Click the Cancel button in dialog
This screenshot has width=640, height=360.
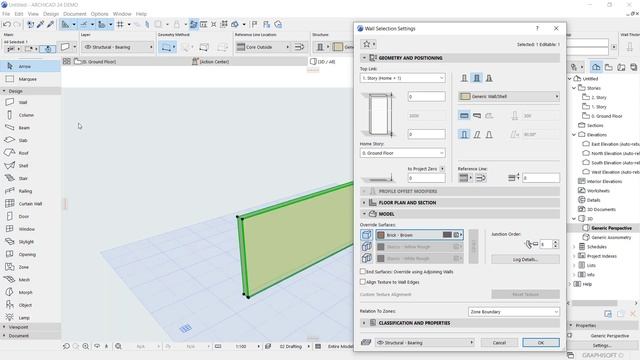[x=499, y=342]
